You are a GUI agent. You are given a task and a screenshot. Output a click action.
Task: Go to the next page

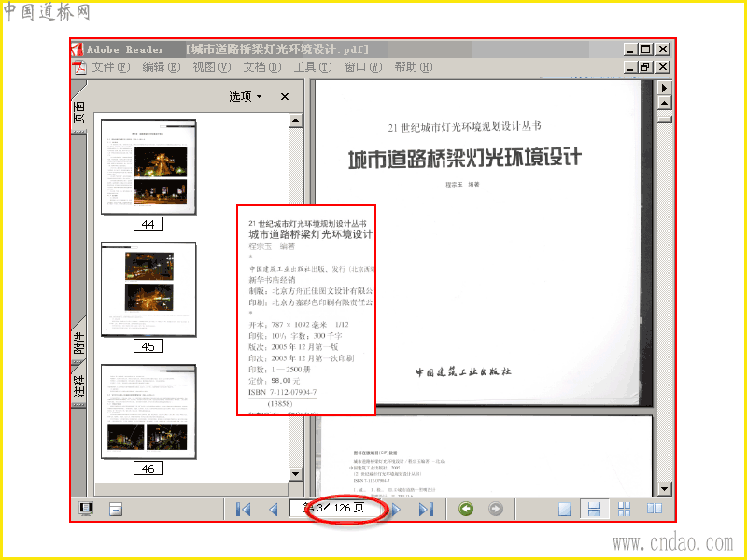pos(396,510)
